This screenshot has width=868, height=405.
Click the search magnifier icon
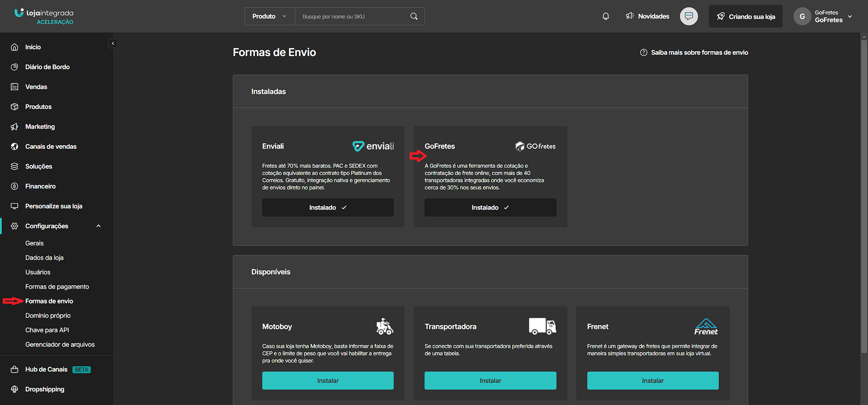(414, 16)
